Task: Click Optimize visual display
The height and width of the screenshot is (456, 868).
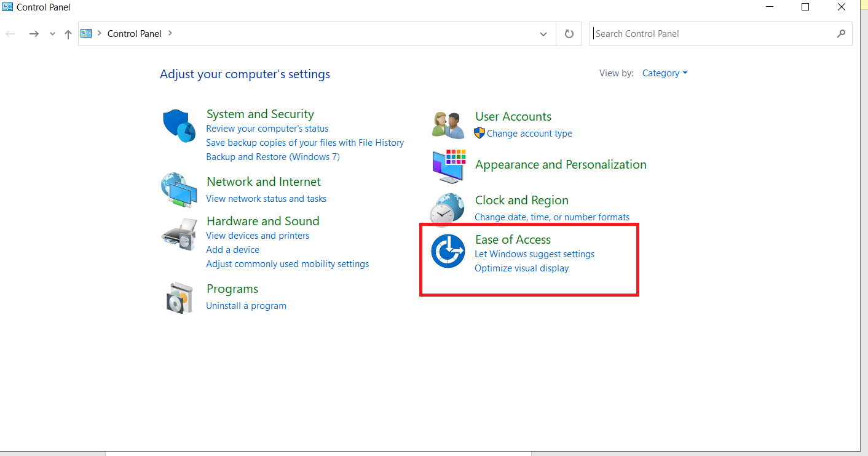Action: point(522,268)
